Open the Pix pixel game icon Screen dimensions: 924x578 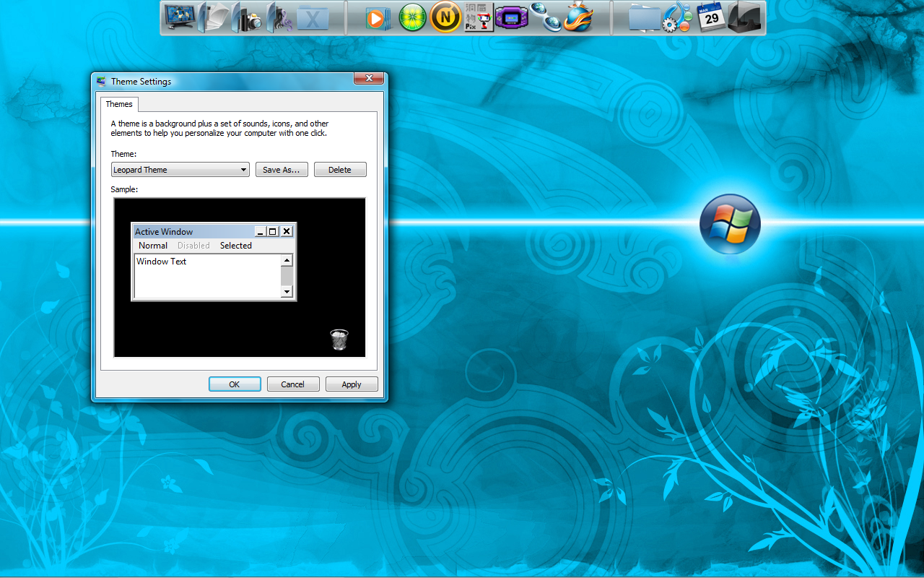coord(479,17)
